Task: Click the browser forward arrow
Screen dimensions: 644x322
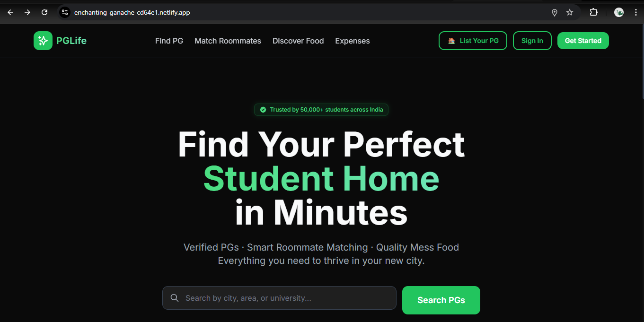Action: point(27,12)
